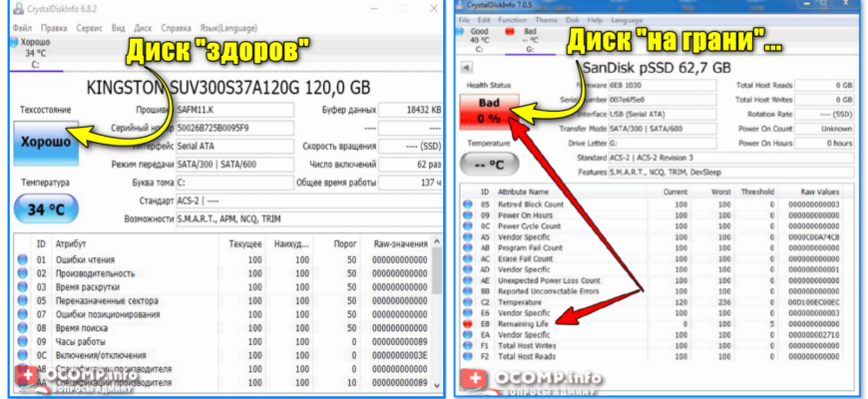Click the CrystalDiskInfo 6.8.2 title bar app icon
Screen dimensions: 868x399
(x=19, y=9)
